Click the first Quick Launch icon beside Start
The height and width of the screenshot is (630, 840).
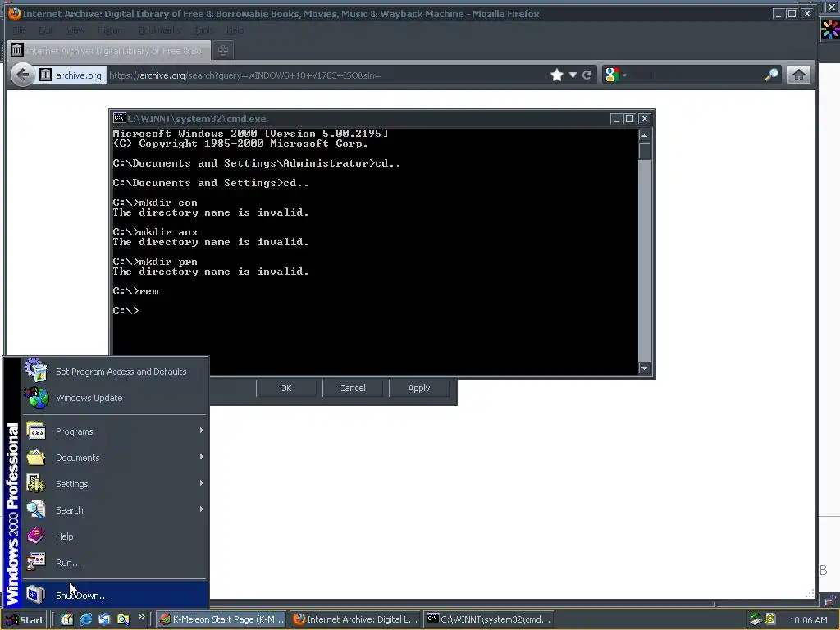coord(66,619)
